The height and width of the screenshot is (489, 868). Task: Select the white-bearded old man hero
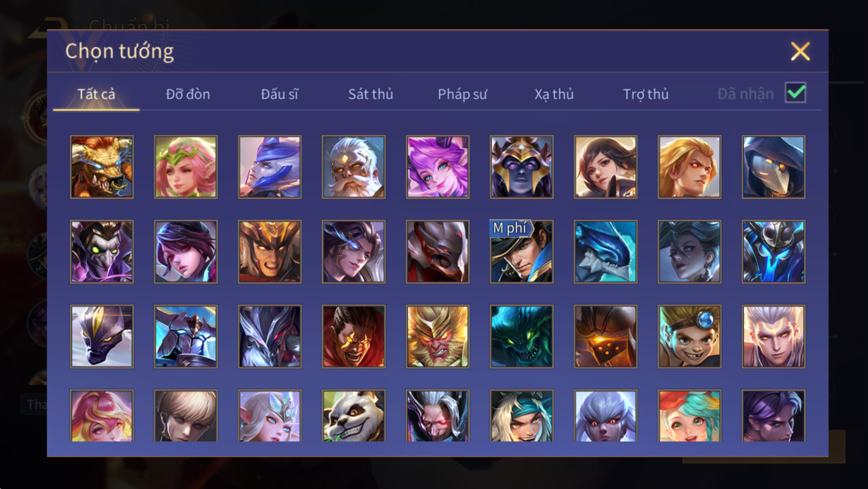[353, 167]
